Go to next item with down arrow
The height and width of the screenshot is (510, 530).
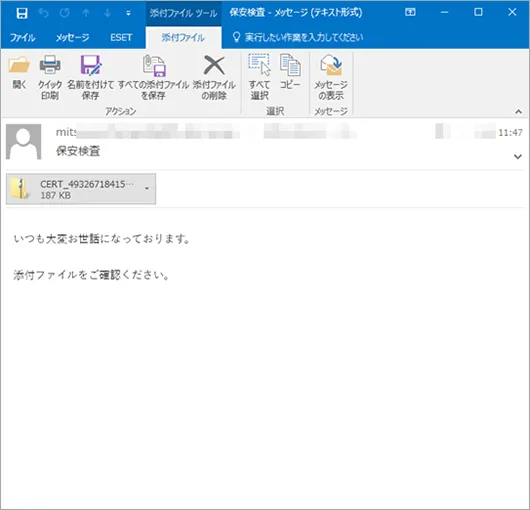(107, 13)
